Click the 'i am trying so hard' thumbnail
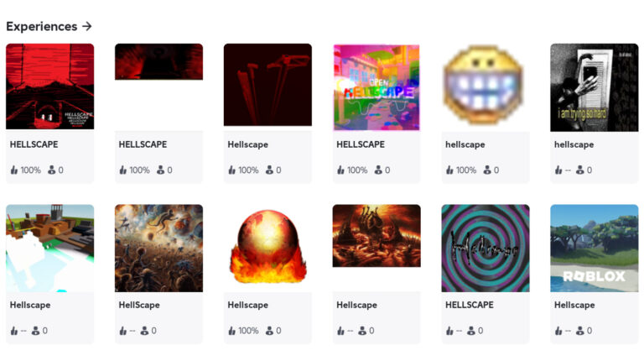 [594, 87]
